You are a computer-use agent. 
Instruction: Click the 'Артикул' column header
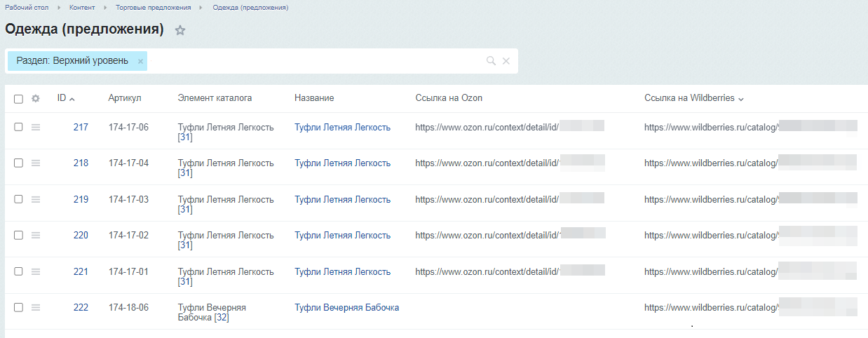tap(125, 98)
